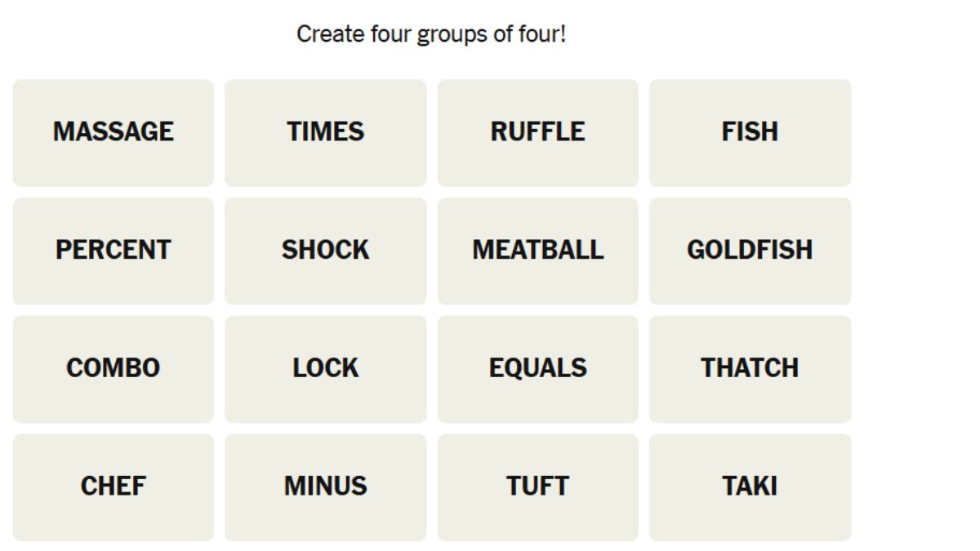Select the LOCK tile
980x551 pixels.
coord(325,369)
